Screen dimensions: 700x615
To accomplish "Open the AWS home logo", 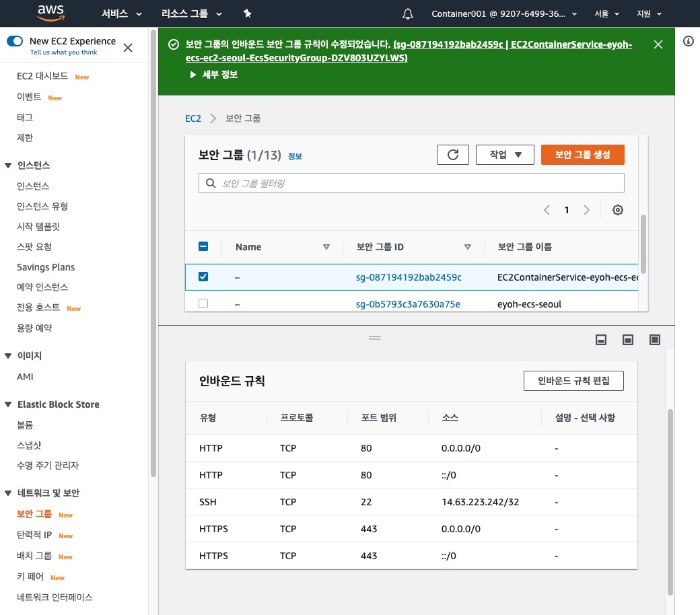I will [x=51, y=13].
